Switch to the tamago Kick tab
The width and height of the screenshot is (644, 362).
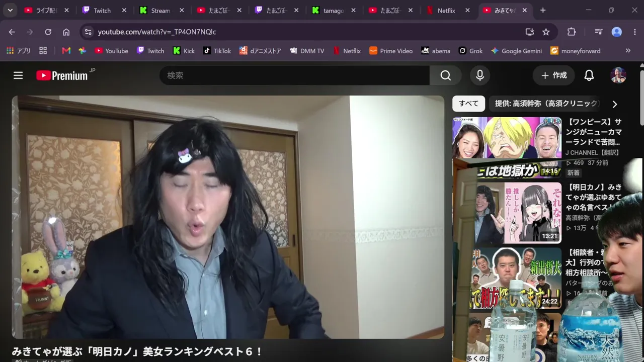[334, 10]
